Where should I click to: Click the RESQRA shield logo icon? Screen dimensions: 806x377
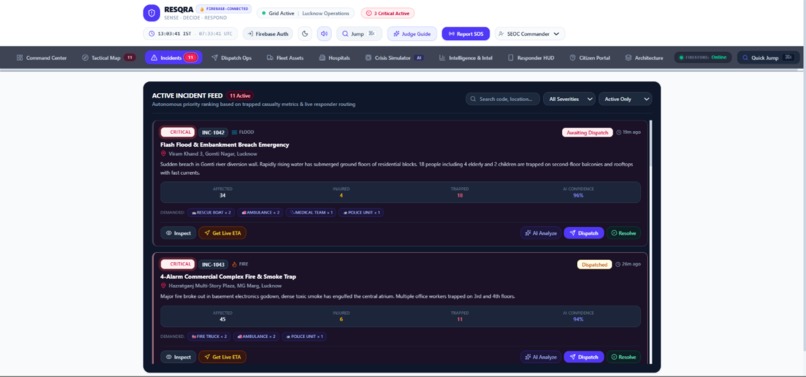151,13
